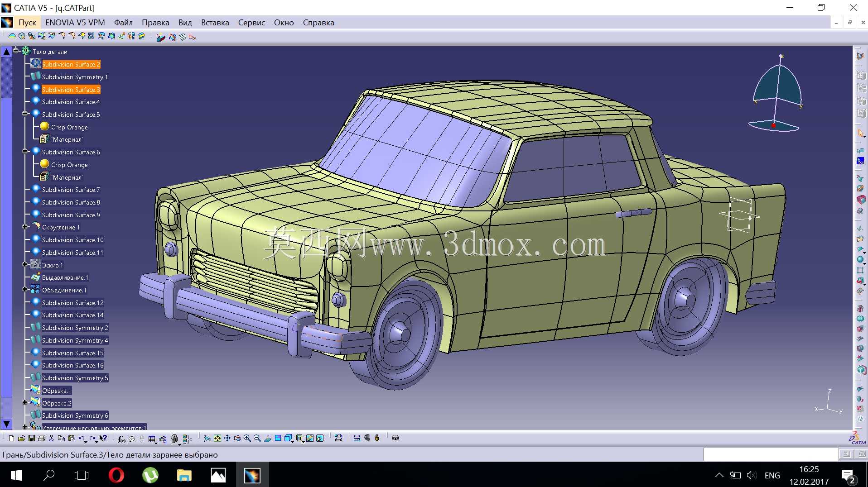Click the tree scroll-down arrow
This screenshot has width=868, height=487.
click(x=6, y=424)
